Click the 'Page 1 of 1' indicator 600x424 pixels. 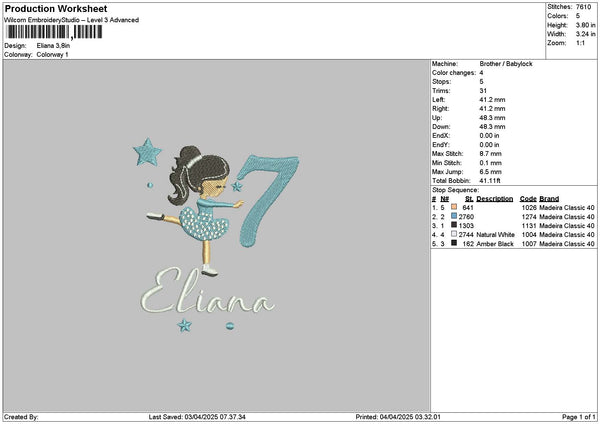point(579,417)
